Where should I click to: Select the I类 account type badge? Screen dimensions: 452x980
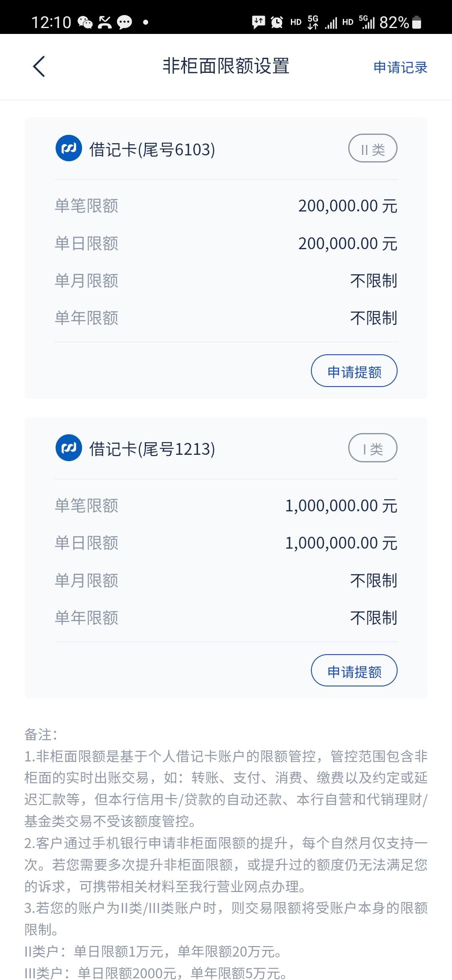[x=372, y=448]
